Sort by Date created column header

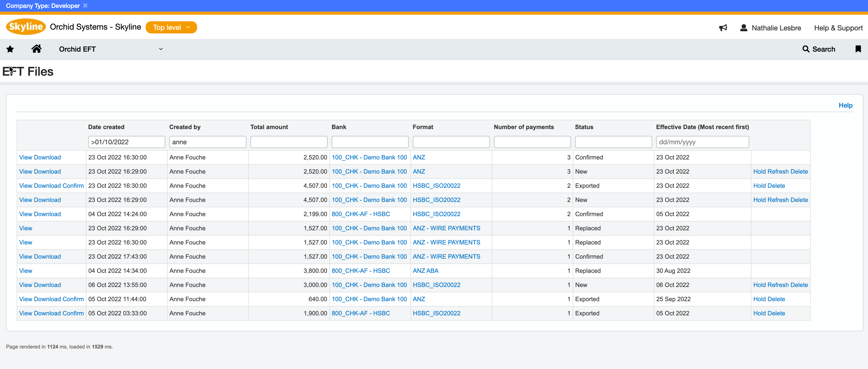(106, 127)
